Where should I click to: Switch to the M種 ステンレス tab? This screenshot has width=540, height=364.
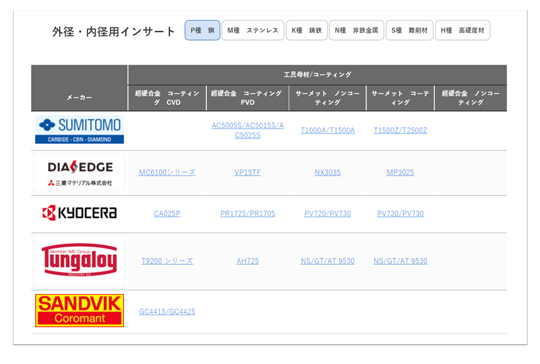click(x=253, y=30)
